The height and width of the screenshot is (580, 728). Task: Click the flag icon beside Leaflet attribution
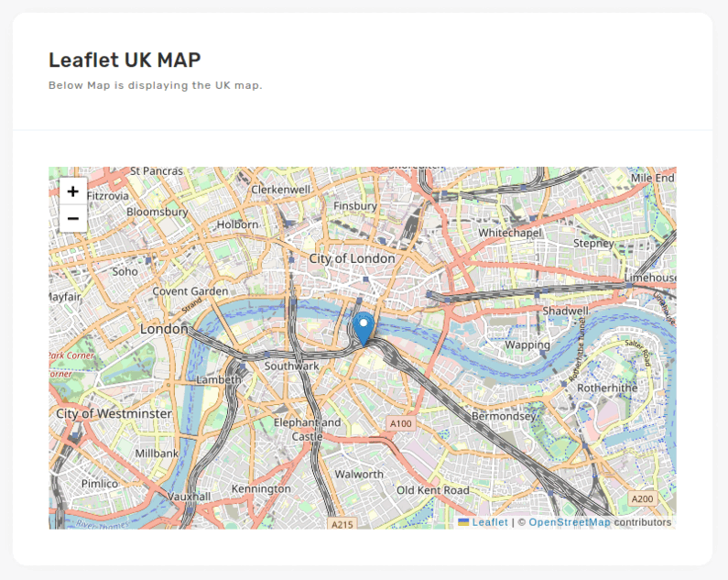(464, 522)
